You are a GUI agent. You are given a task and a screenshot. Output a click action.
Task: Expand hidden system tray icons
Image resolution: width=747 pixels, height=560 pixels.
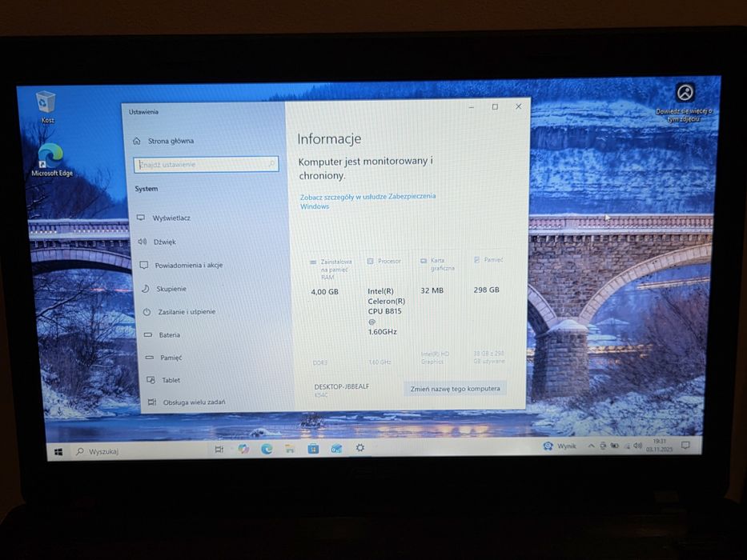pos(591,446)
